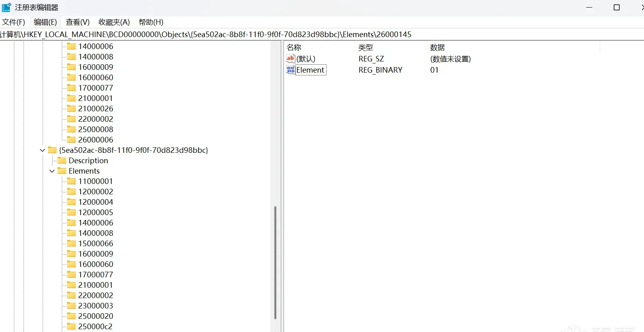
Task: Select the 12000005 key label
Action: tap(96, 212)
